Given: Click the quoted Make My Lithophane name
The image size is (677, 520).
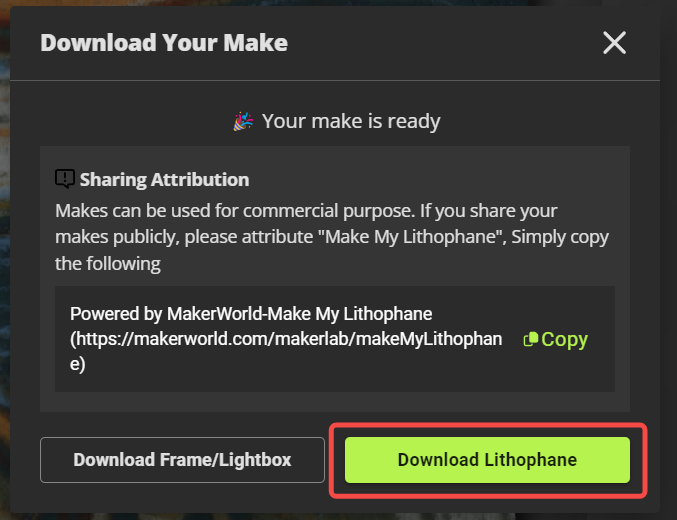Looking at the screenshot, I should click(413, 237).
